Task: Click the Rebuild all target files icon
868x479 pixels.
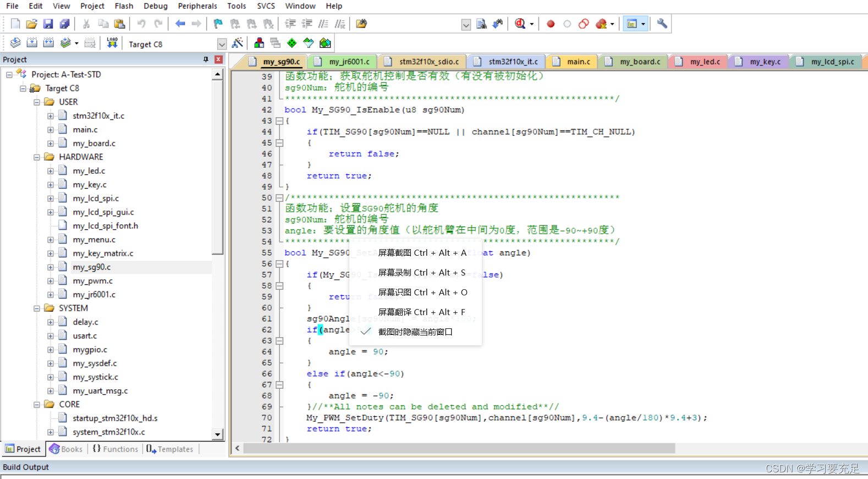Action: pyautogui.click(x=48, y=43)
